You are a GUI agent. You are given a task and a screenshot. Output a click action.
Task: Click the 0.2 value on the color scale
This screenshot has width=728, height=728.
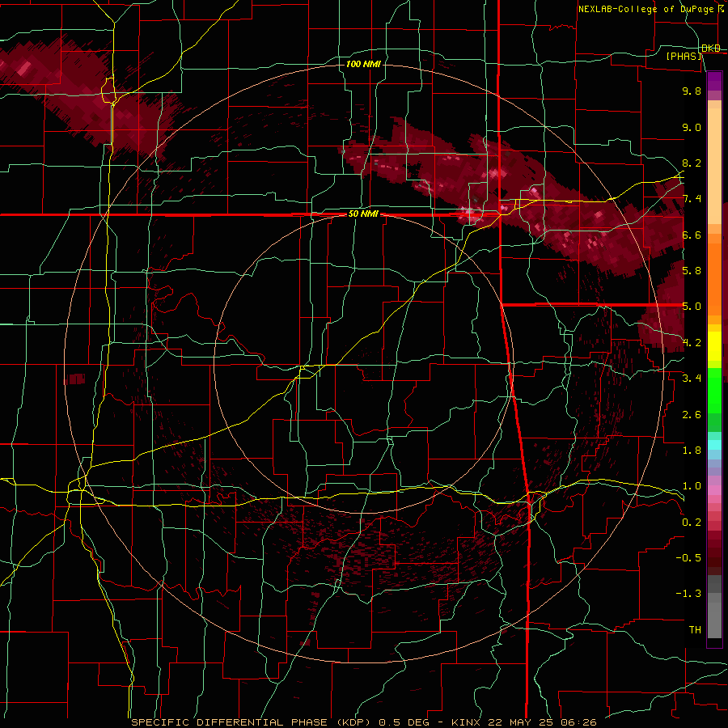tap(692, 523)
